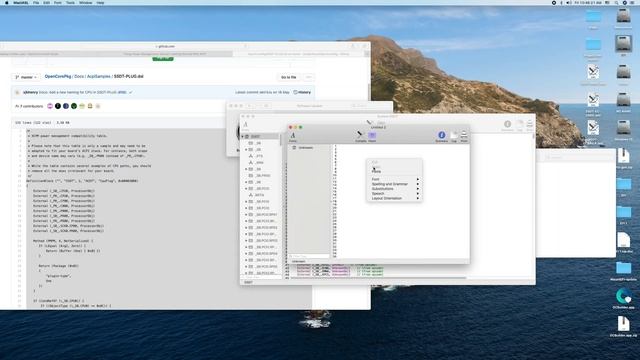Print the Untitled 2 document
The width and height of the screenshot is (640, 360).
click(464, 137)
